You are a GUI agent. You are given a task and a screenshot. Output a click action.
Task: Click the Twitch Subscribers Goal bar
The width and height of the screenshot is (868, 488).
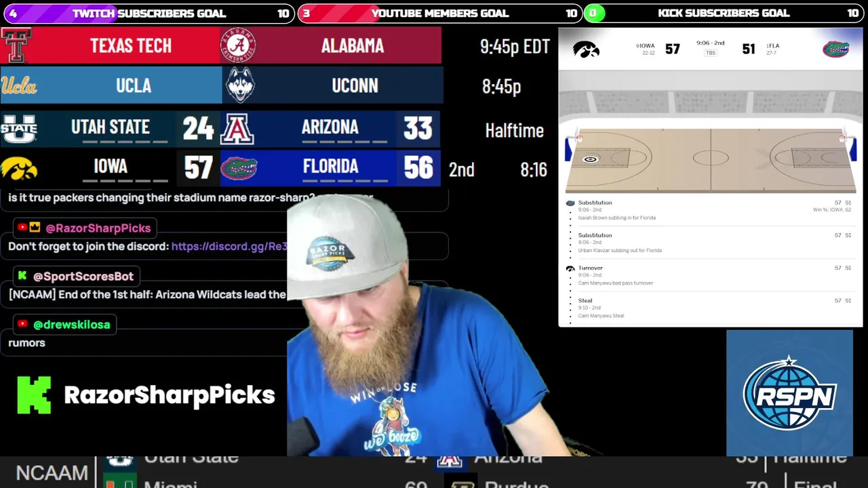click(x=147, y=13)
